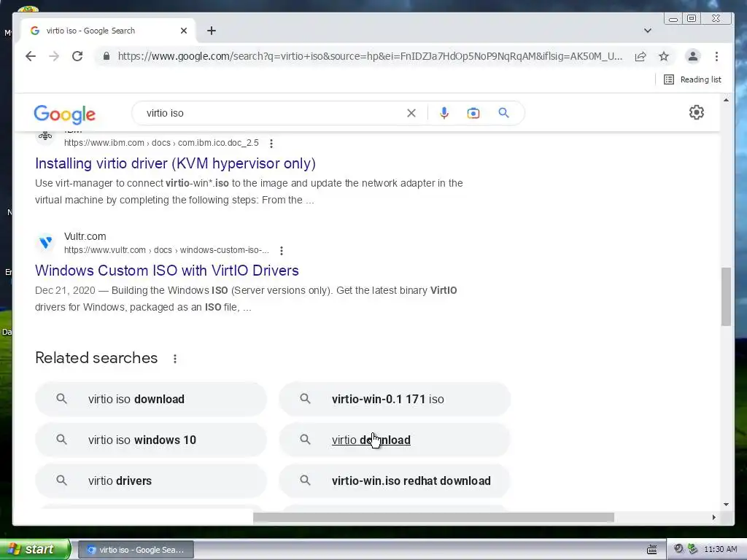Open the Chrome three-dot menu

click(716, 56)
